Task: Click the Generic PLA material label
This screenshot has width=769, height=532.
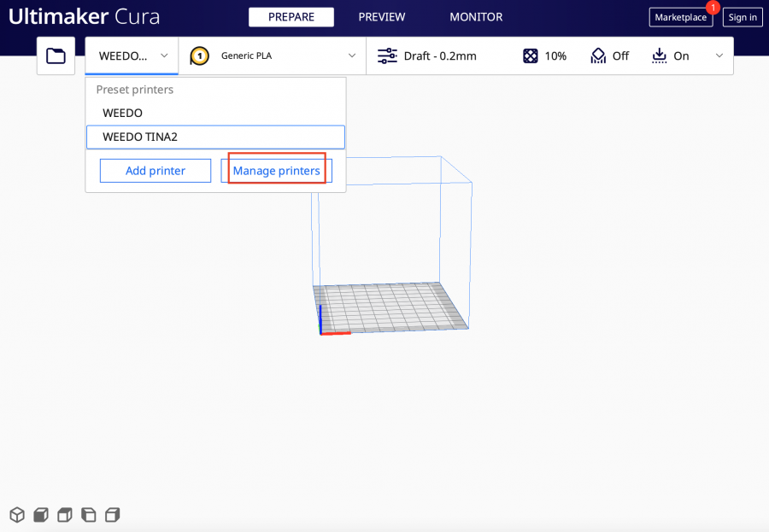Action: 246,56
